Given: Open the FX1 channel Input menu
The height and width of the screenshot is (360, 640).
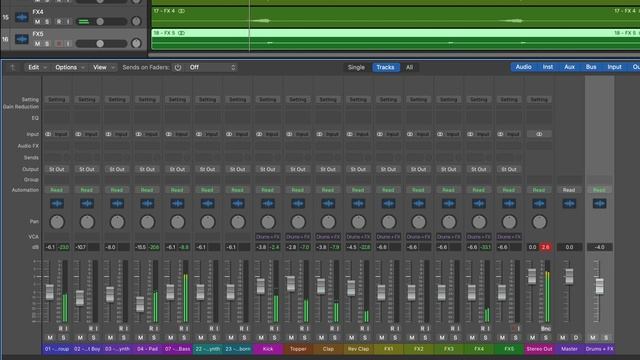Looking at the screenshot, I should (393, 134).
